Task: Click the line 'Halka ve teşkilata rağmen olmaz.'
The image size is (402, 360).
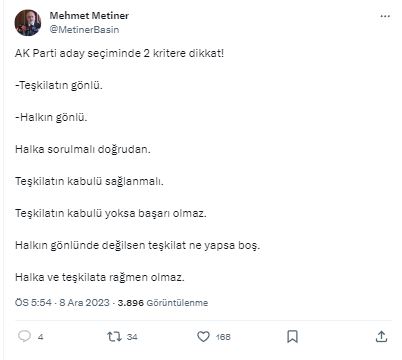Action: pyautogui.click(x=100, y=277)
